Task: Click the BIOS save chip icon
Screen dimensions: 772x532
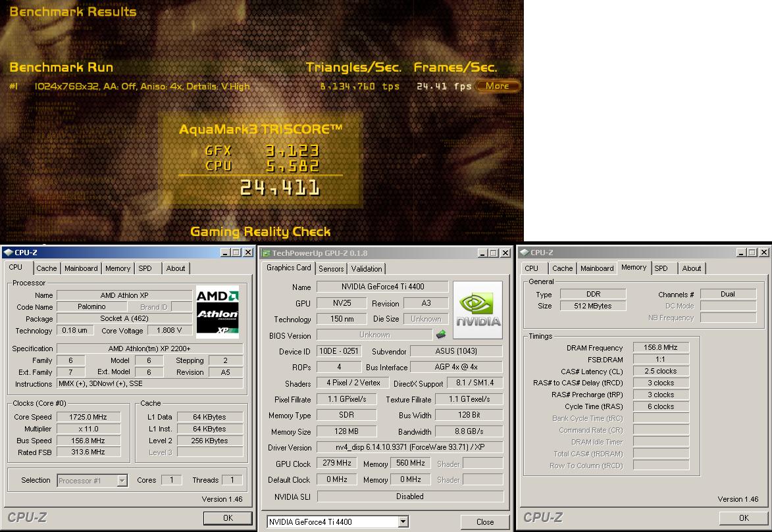Action: click(x=441, y=335)
